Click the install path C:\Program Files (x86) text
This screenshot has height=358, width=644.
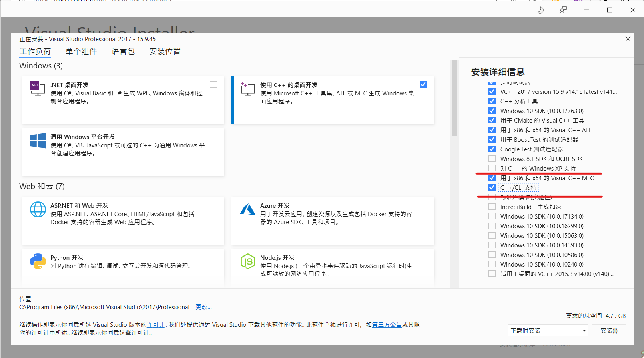click(x=104, y=307)
